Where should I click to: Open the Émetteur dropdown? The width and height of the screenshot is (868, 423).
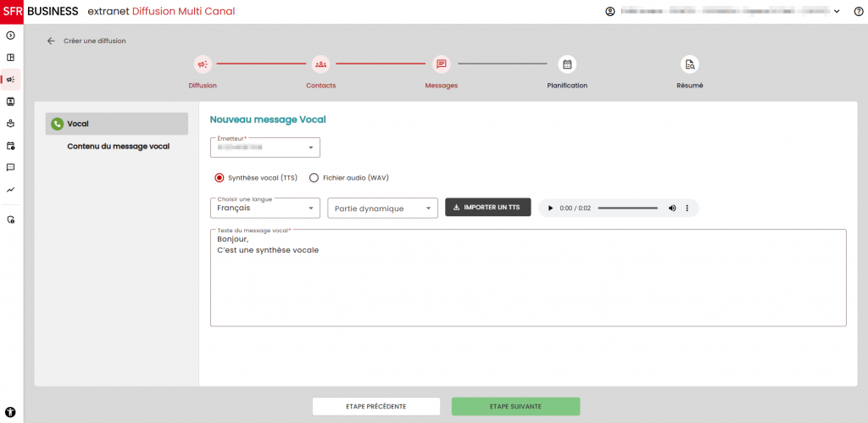[x=264, y=147]
